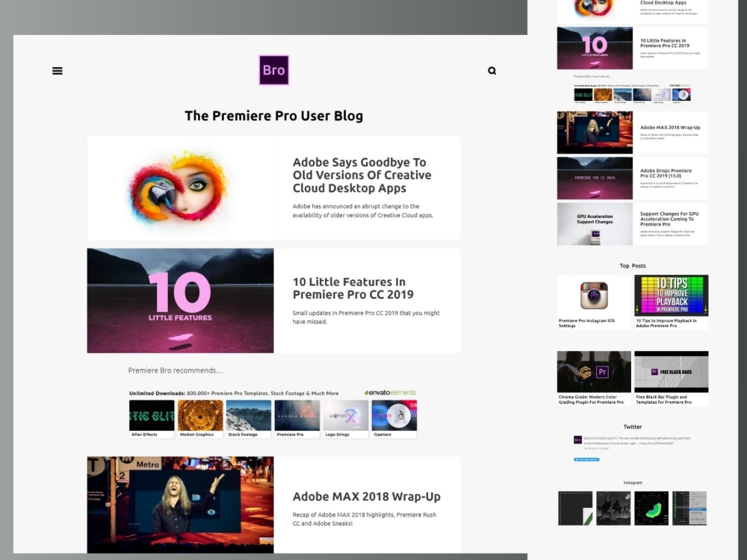
Task: Open the site search with the magnifier icon
Action: (x=492, y=70)
